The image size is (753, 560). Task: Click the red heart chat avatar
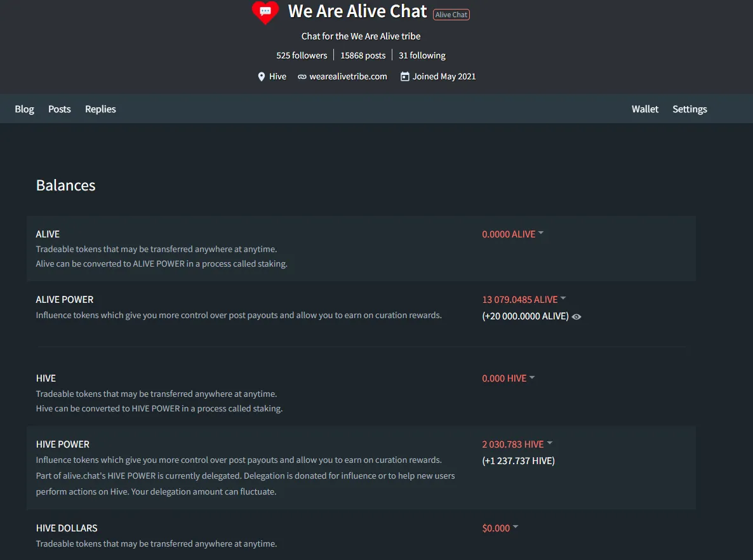(x=265, y=12)
